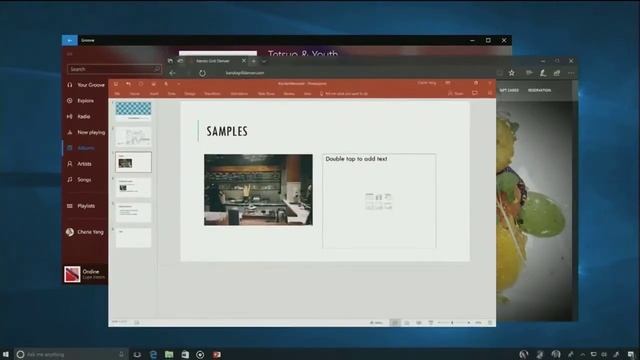Screen dimensions: 640x360
Task: Click PowerPoint Share button
Action: click(x=456, y=93)
